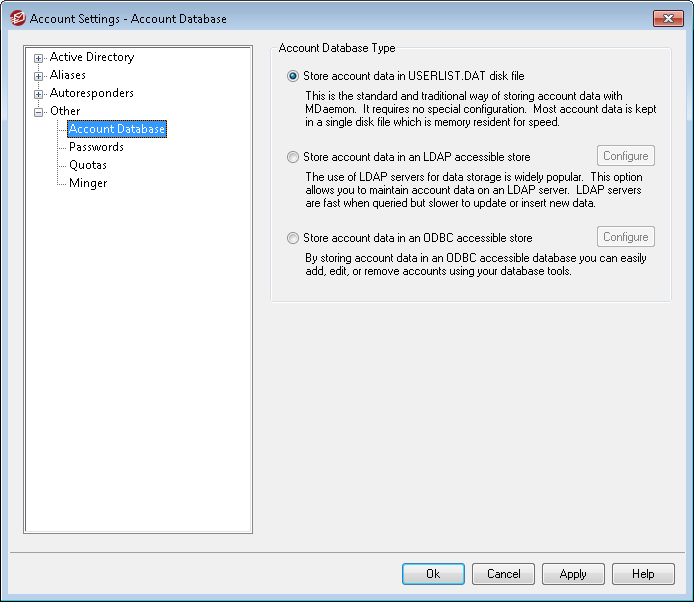Expand the Autoresponders tree node
The image size is (694, 602).
(x=39, y=94)
